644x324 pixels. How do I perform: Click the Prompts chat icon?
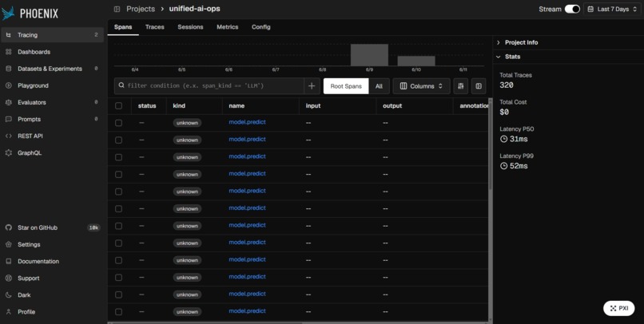9,119
